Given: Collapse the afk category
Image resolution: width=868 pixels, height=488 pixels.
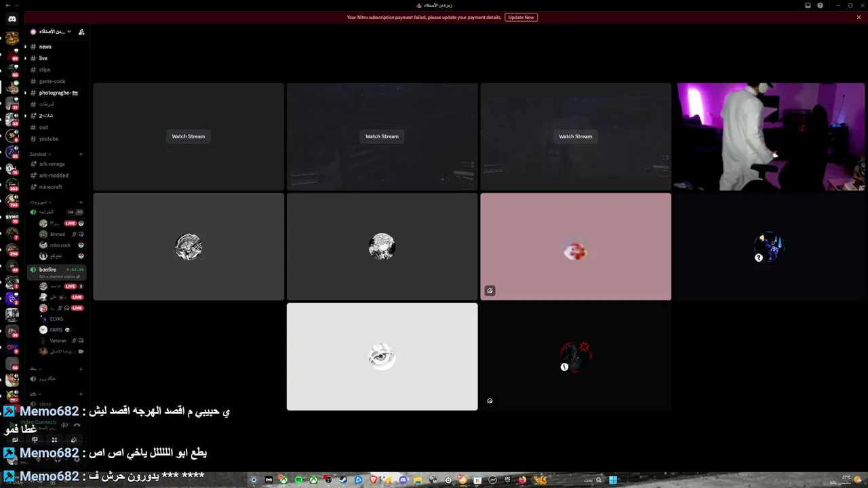Looking at the screenshot, I should click(x=34, y=394).
